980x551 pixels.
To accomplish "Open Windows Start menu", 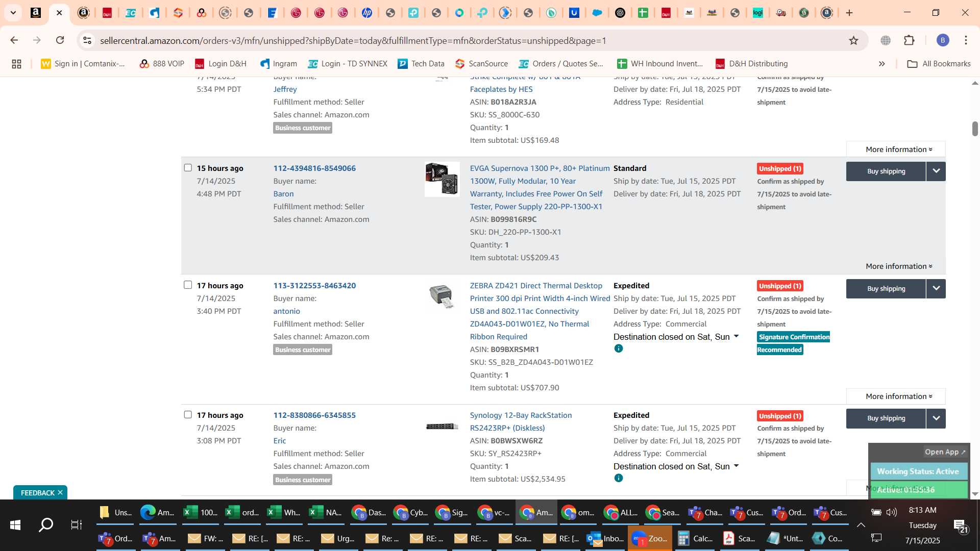I will [15, 525].
